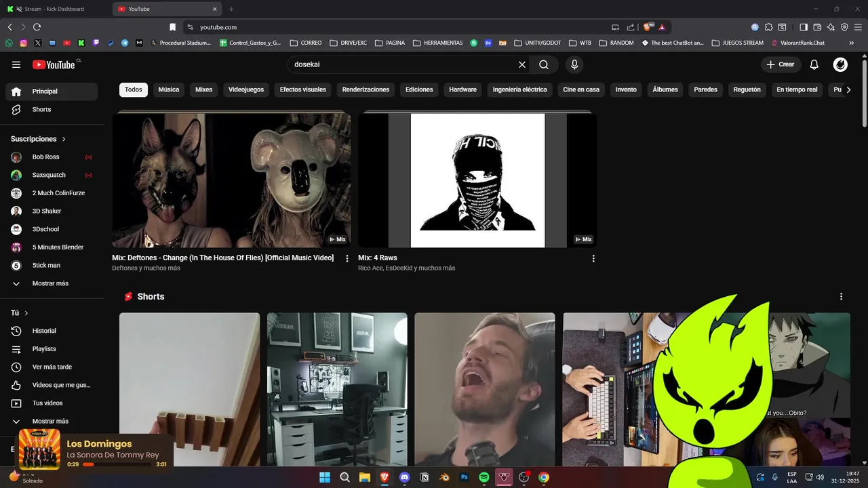
Task: Show more filter chips with right arrow
Action: click(x=848, y=89)
